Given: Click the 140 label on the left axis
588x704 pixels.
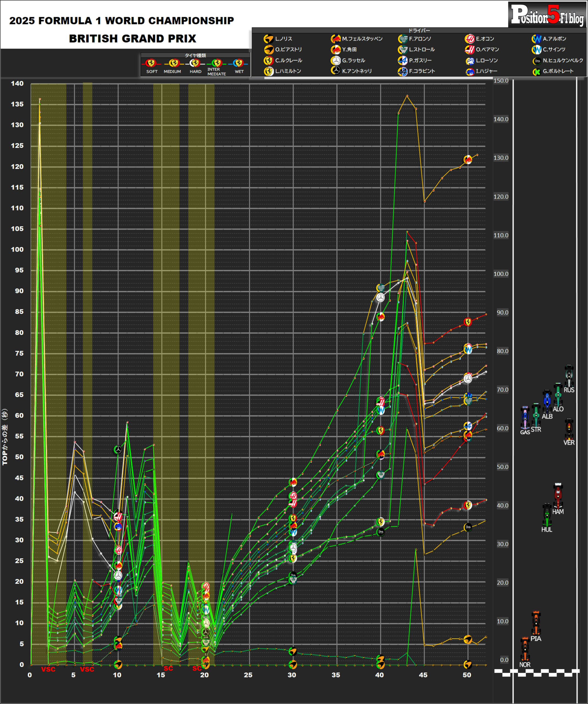Looking at the screenshot, I should (17, 84).
